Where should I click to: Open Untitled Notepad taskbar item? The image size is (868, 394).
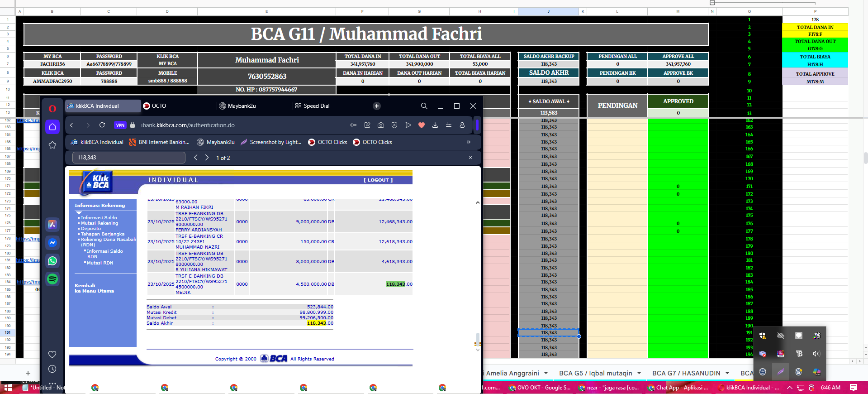44,388
